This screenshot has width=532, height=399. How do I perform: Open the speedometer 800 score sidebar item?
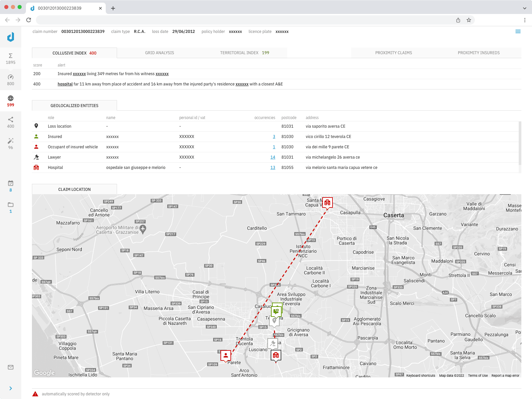click(11, 80)
